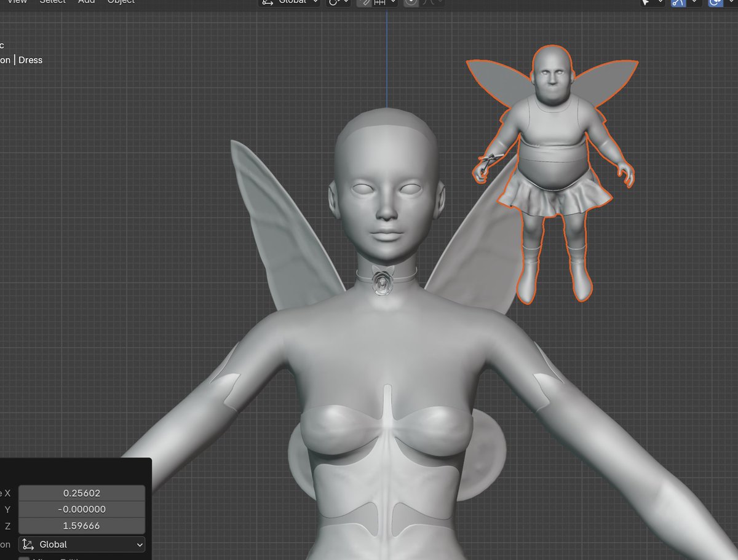Open the Transform Orientation dropdown in header
738x560 pixels.
[x=290, y=2]
